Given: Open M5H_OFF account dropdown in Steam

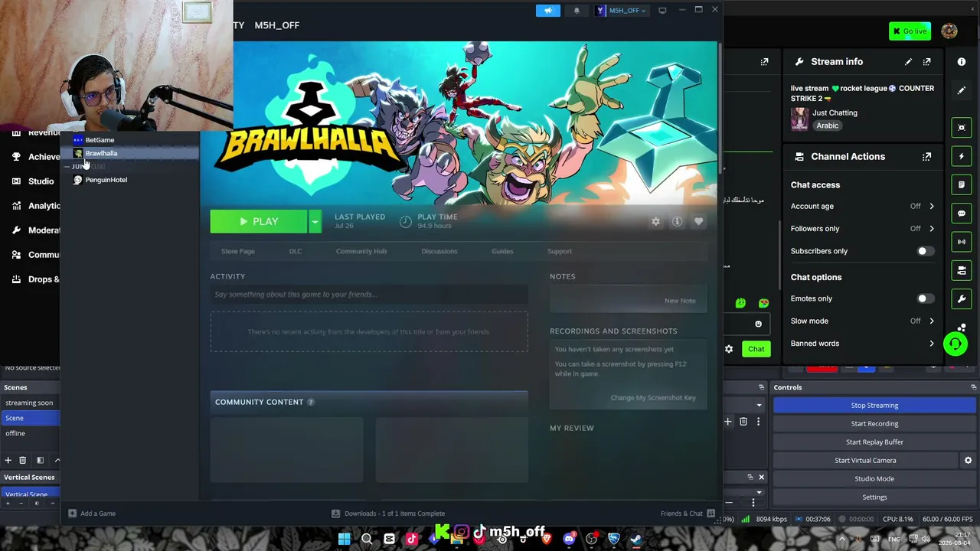Looking at the screenshot, I should point(622,11).
